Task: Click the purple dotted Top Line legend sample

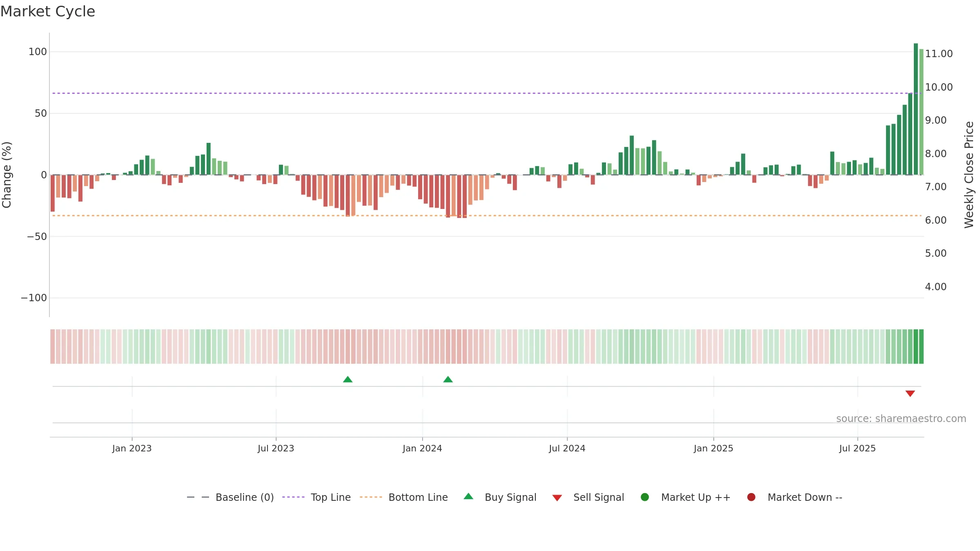Action: point(293,497)
